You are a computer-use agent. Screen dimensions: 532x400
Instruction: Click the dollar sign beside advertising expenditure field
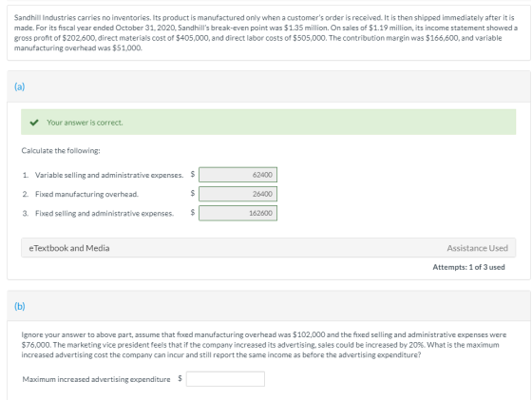coord(180,378)
